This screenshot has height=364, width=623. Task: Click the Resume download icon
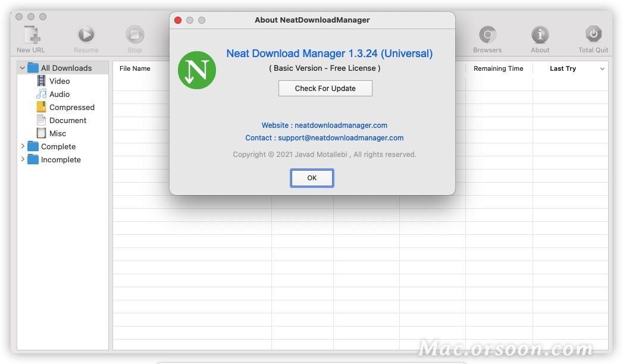86,34
